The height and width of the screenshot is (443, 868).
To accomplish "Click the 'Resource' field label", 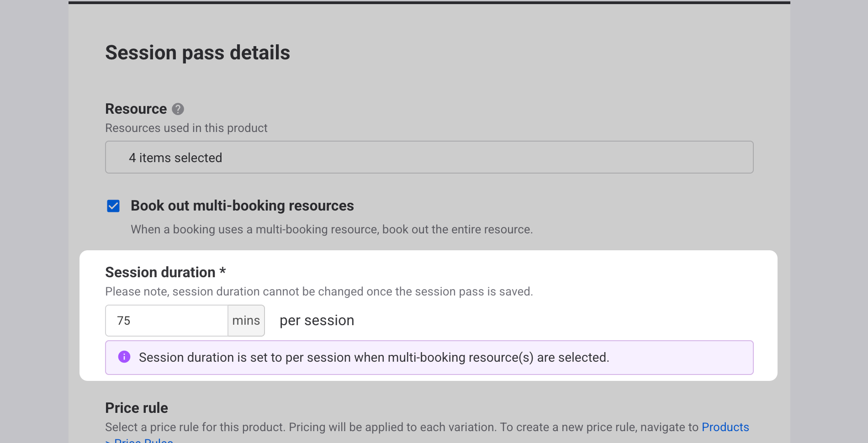I will tap(136, 109).
